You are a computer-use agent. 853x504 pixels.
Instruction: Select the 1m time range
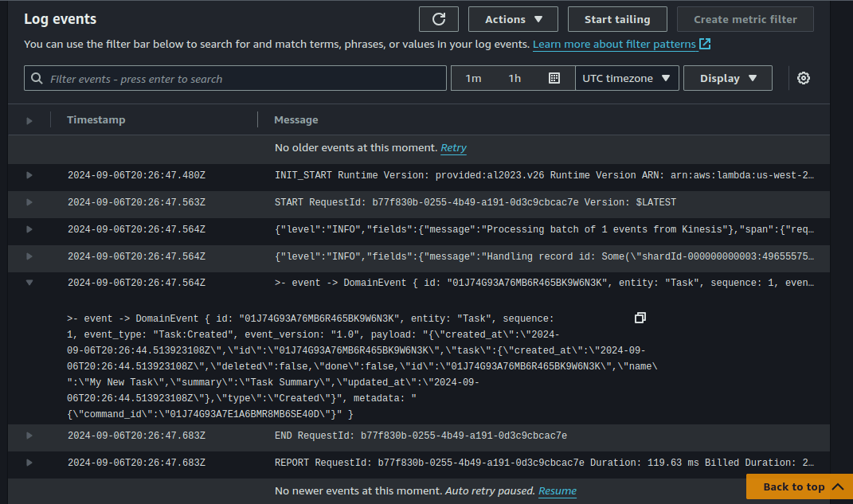coord(473,78)
